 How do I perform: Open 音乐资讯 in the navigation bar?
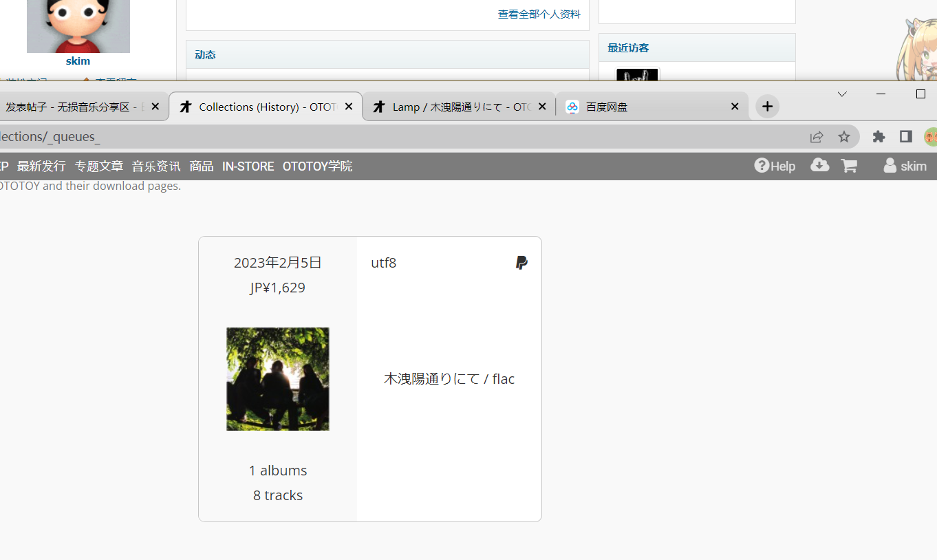pos(156,166)
